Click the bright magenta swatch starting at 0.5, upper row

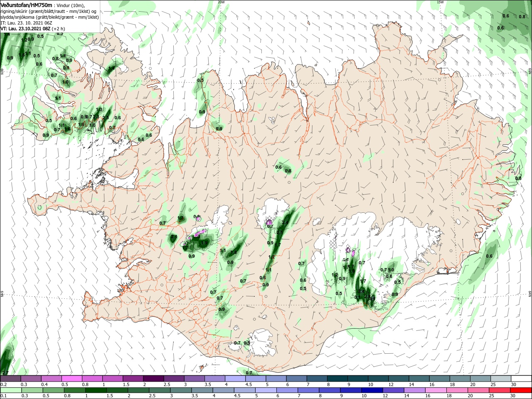point(71,379)
